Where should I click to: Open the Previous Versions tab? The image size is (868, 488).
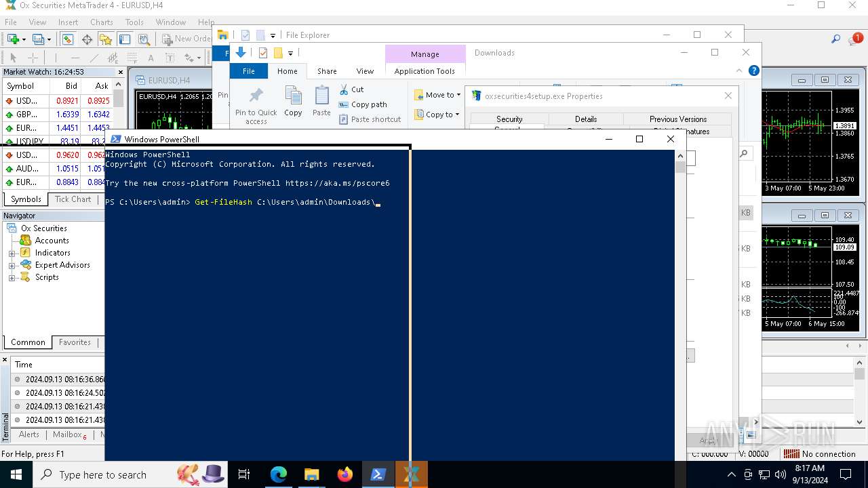(678, 119)
